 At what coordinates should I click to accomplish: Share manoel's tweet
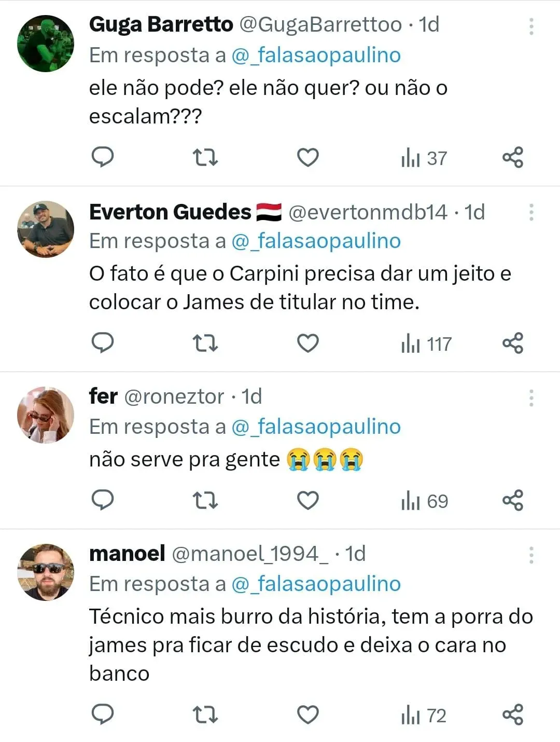coord(513,714)
